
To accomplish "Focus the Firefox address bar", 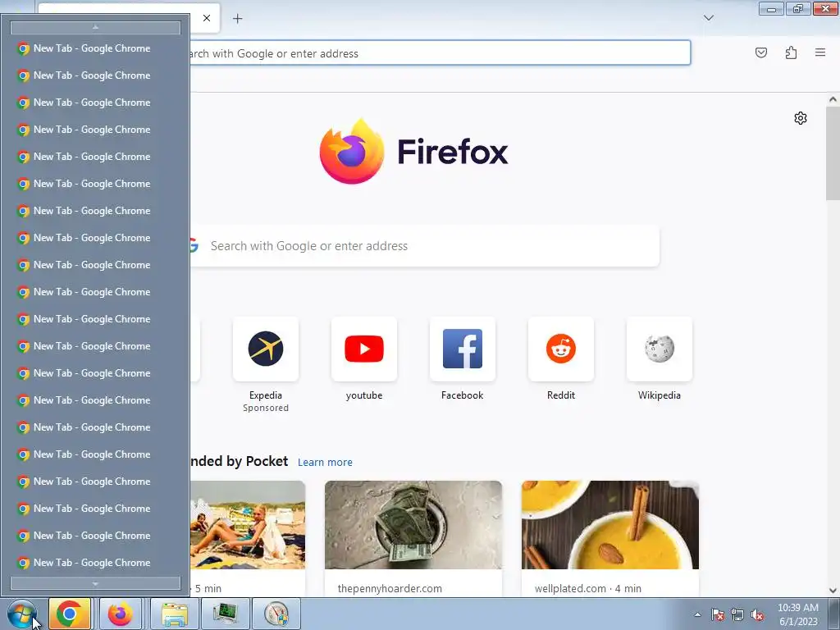I will 440,53.
